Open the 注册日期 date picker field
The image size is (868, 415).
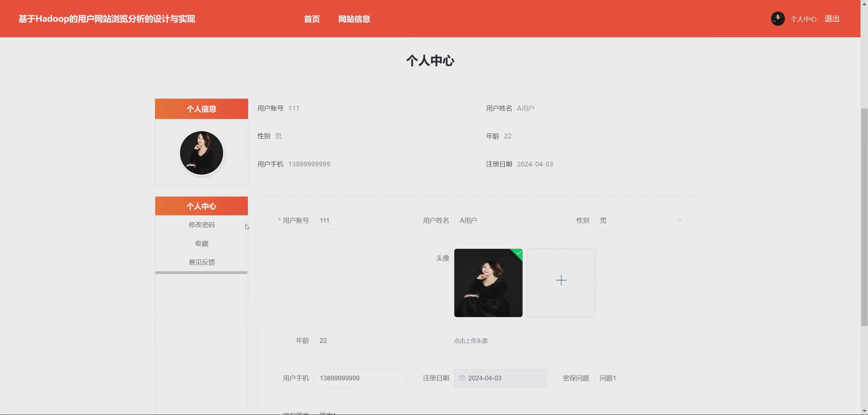click(x=500, y=378)
